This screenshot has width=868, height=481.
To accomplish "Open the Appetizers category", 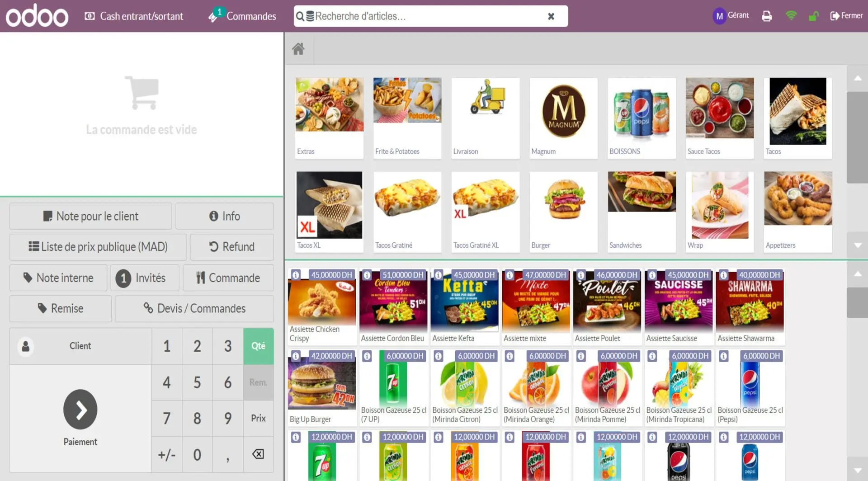I will tap(797, 212).
